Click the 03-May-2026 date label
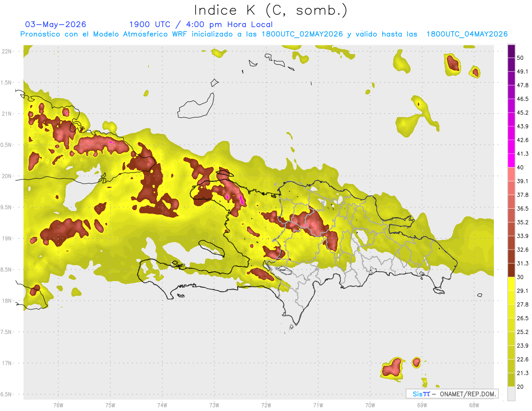This screenshot has width=532, height=411. point(56,24)
